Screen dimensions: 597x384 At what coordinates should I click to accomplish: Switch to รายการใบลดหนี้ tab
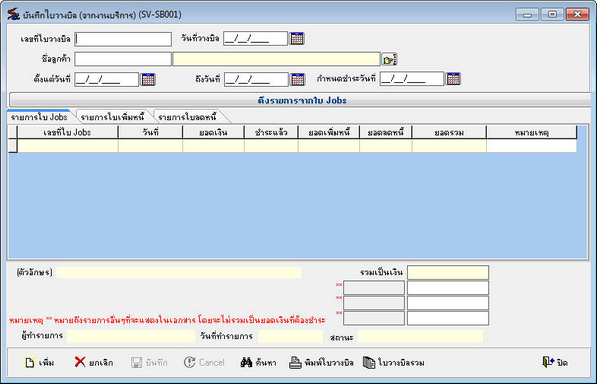point(187,117)
